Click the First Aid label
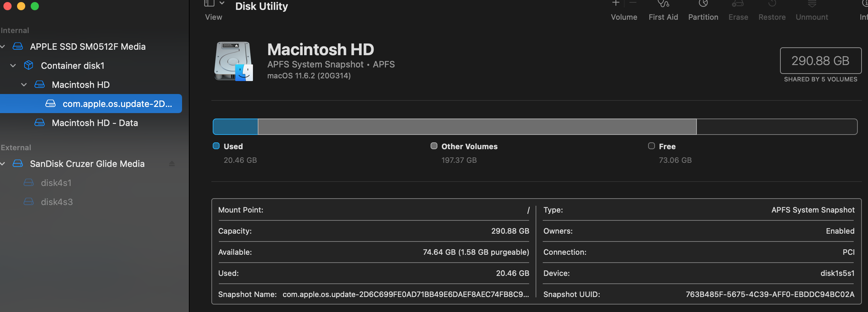This screenshot has width=868, height=312. 663,17
